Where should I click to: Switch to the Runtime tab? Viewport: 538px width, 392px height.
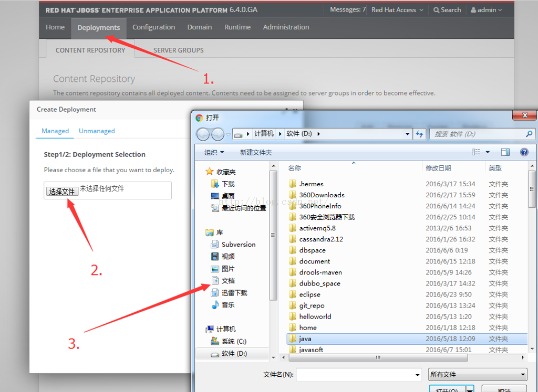pyautogui.click(x=237, y=27)
